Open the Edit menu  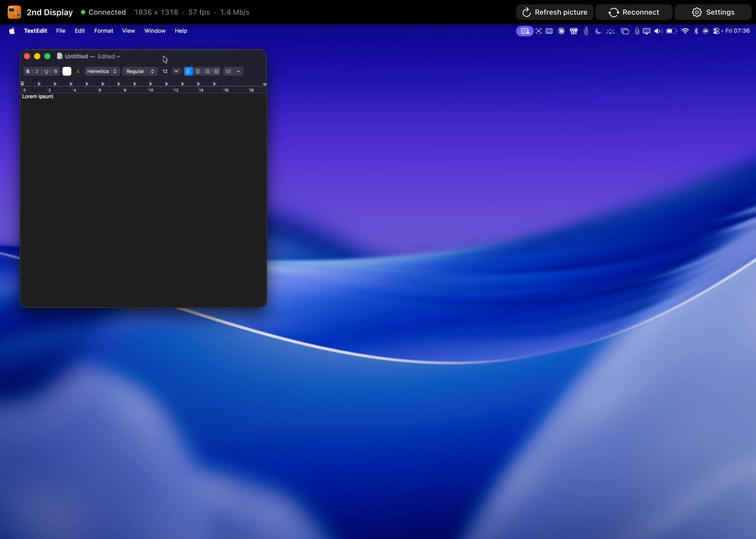pos(80,31)
